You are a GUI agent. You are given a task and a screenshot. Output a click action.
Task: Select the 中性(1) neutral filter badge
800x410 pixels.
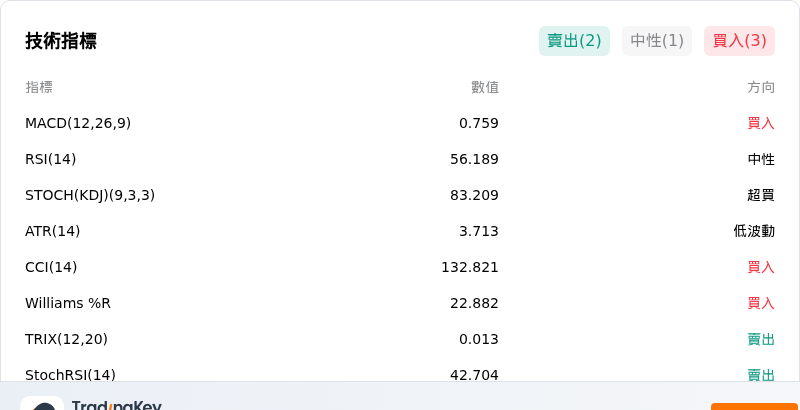tap(657, 41)
